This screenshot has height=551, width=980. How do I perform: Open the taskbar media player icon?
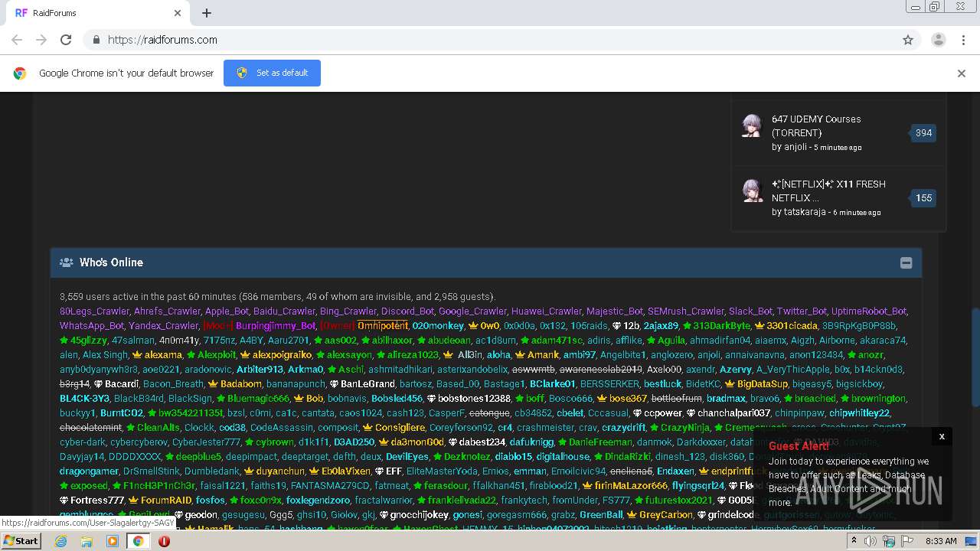[x=113, y=540]
